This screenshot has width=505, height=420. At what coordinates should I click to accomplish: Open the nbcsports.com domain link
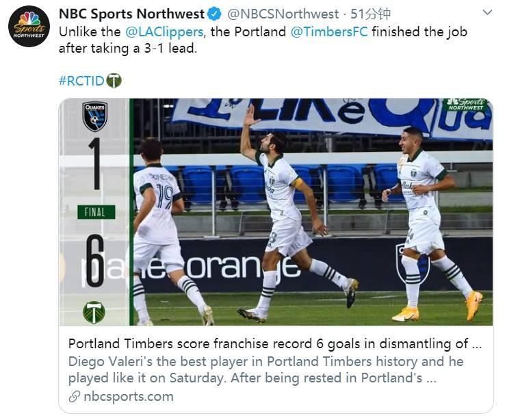128,396
